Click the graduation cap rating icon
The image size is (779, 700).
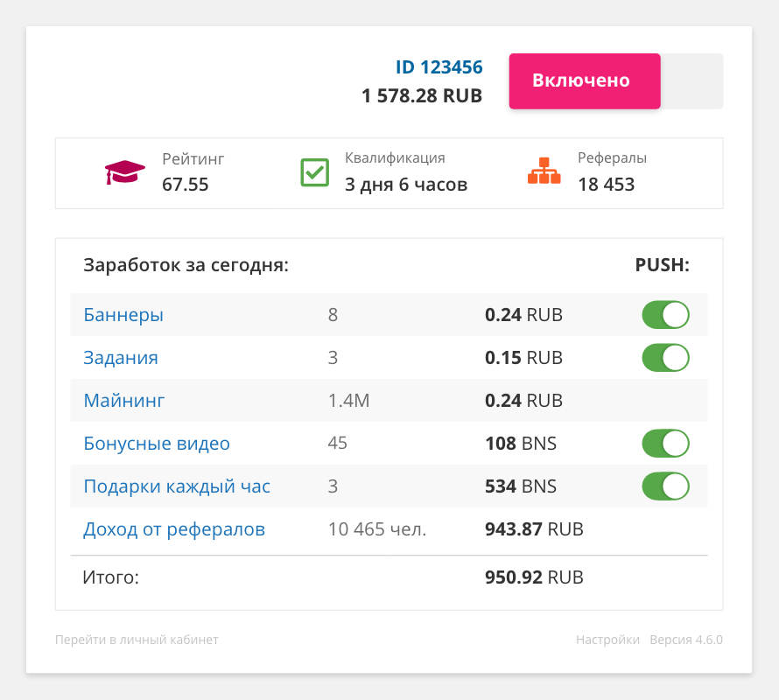124,171
